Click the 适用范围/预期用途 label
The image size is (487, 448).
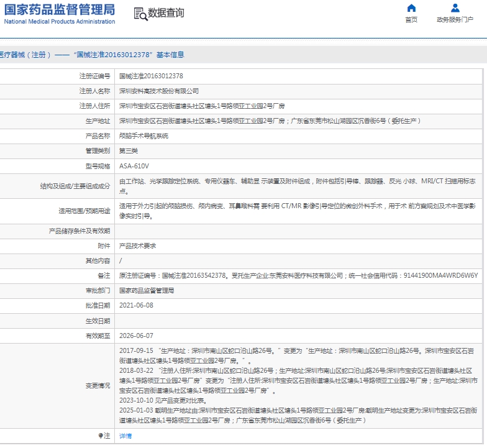click(84, 211)
